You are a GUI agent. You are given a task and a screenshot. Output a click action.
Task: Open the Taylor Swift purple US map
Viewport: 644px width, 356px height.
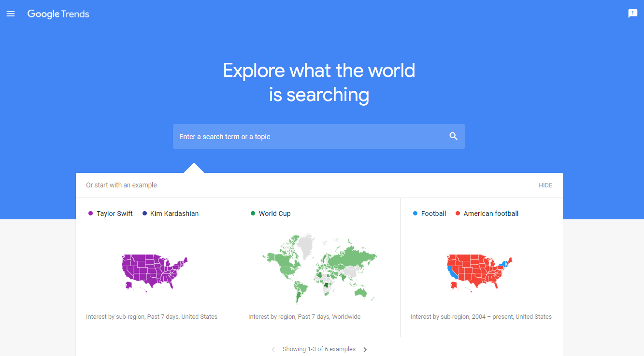click(x=155, y=273)
